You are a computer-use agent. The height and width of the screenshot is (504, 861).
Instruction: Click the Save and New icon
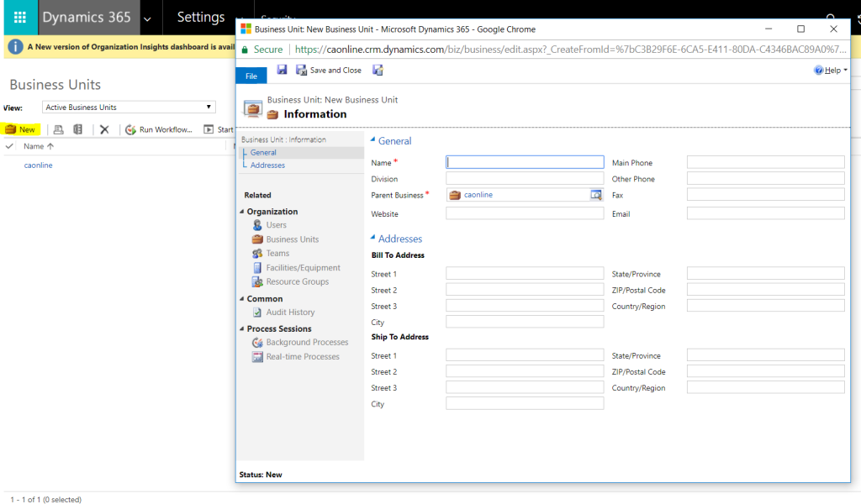pos(378,70)
